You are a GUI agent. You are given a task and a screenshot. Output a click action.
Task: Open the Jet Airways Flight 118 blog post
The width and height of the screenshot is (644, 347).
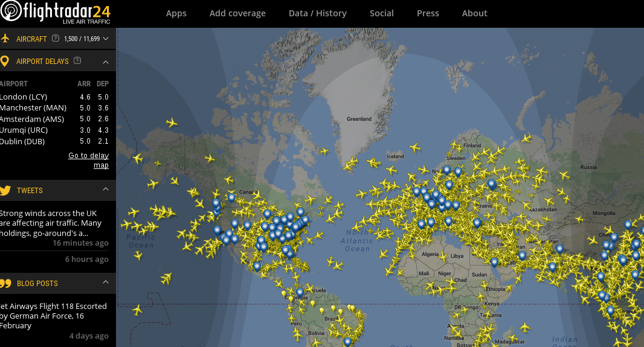tap(53, 316)
